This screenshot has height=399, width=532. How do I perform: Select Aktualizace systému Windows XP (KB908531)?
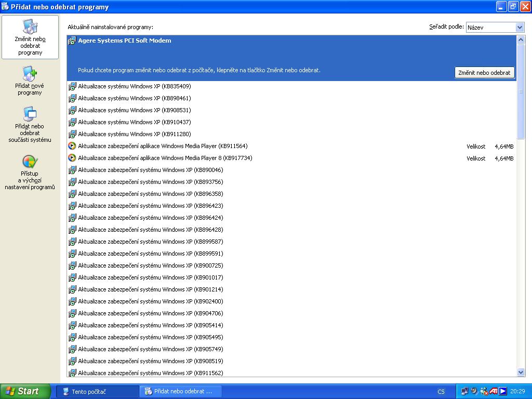pos(291,110)
